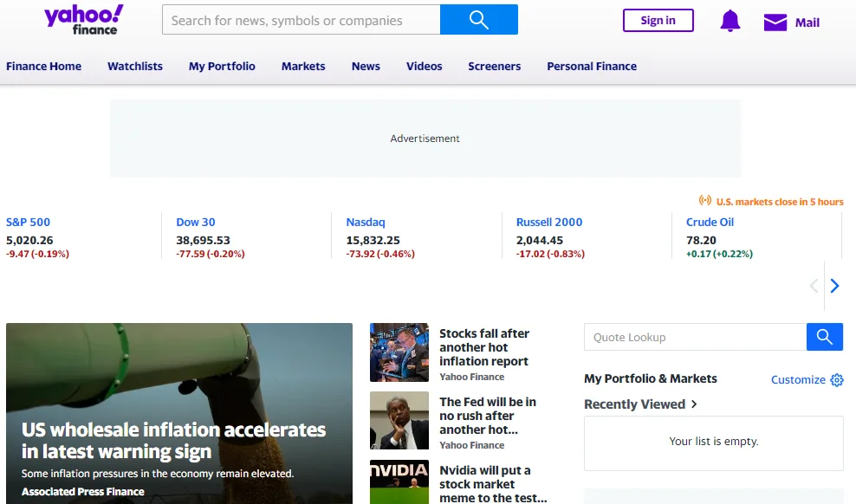Click the Quote Lookup magnifier button
The width and height of the screenshot is (856, 504).
click(824, 337)
